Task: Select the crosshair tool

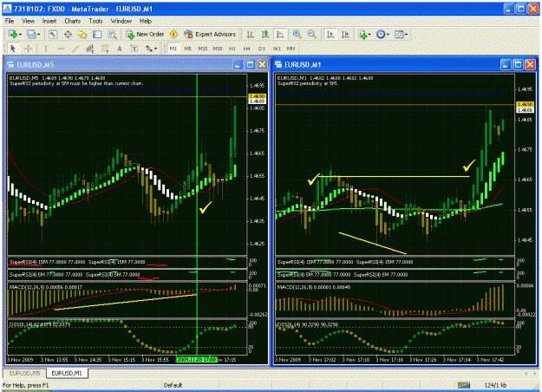Action: 28,49
